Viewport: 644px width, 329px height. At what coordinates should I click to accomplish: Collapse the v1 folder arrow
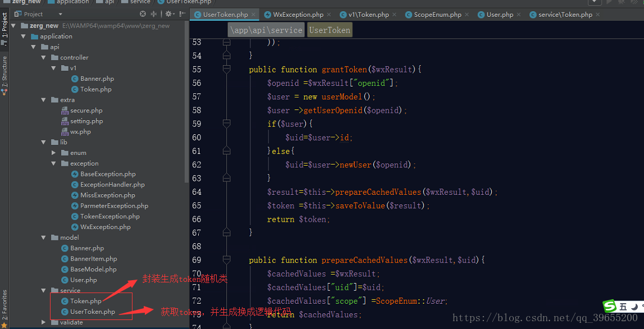[x=53, y=68]
